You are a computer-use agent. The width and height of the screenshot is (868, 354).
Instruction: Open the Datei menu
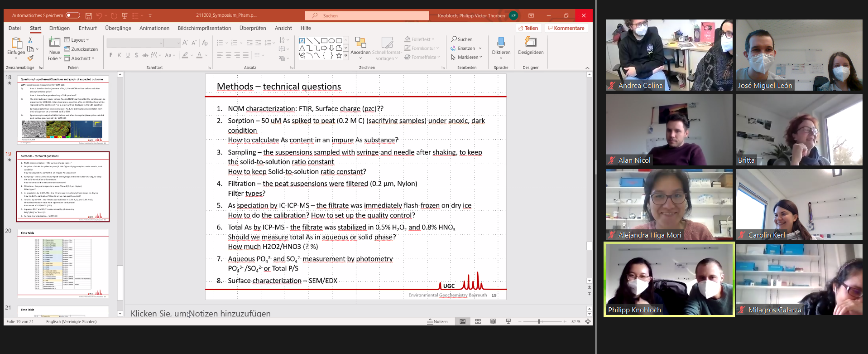(14, 28)
